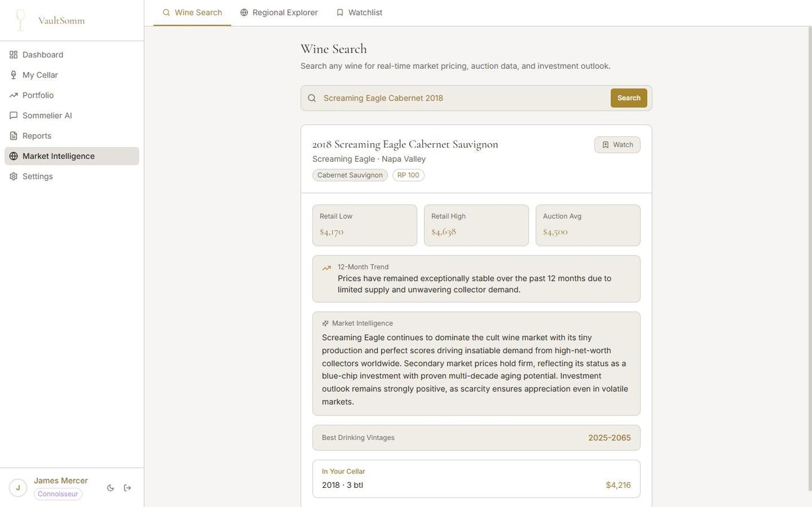Click the Retail High $4,638 card
This screenshot has height=507, width=812.
click(x=477, y=226)
